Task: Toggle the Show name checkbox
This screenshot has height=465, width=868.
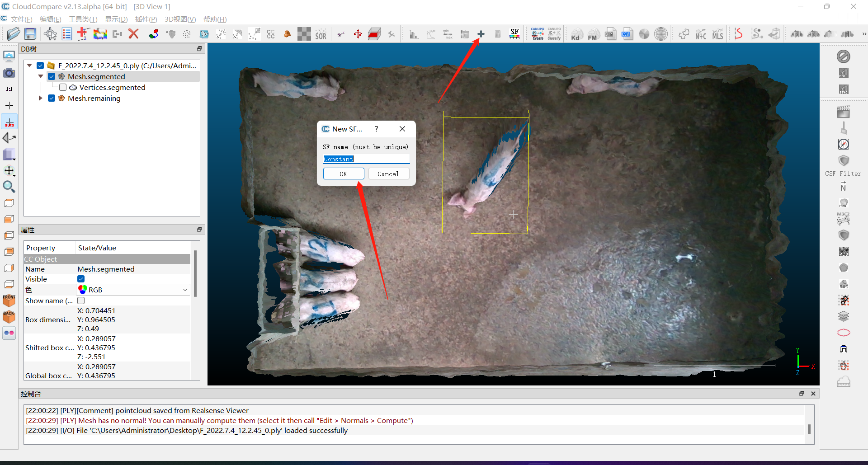Action: 81,301
